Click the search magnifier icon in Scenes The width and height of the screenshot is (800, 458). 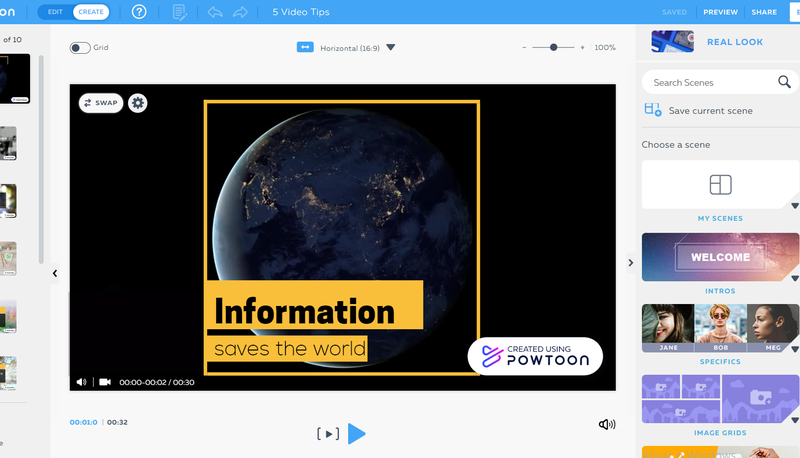click(784, 82)
